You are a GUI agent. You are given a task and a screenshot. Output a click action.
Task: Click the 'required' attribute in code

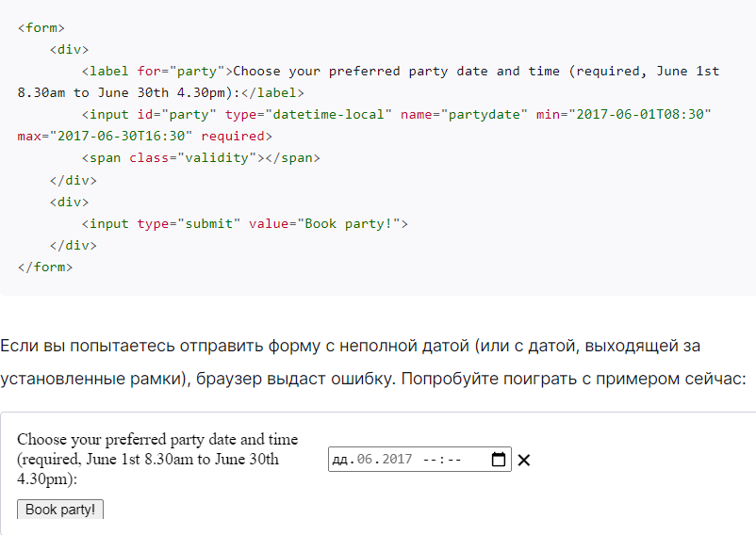233,137
